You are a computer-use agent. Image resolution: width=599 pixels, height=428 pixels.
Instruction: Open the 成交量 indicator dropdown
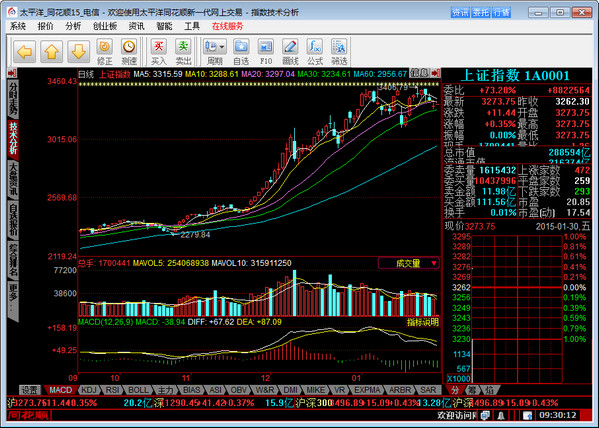[408, 263]
